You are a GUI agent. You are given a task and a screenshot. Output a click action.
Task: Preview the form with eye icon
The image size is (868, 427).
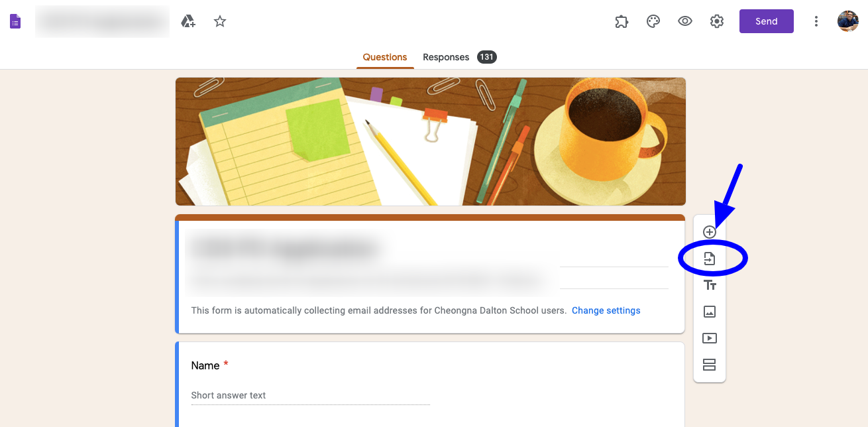(x=685, y=21)
